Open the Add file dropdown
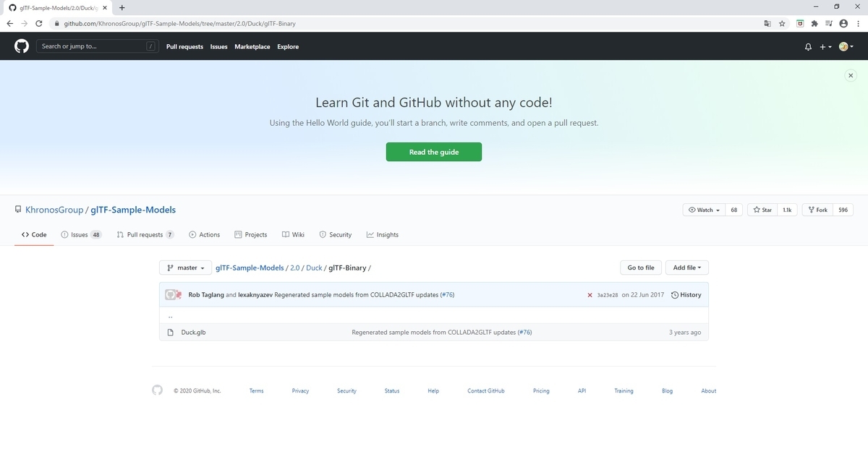 [x=687, y=268]
